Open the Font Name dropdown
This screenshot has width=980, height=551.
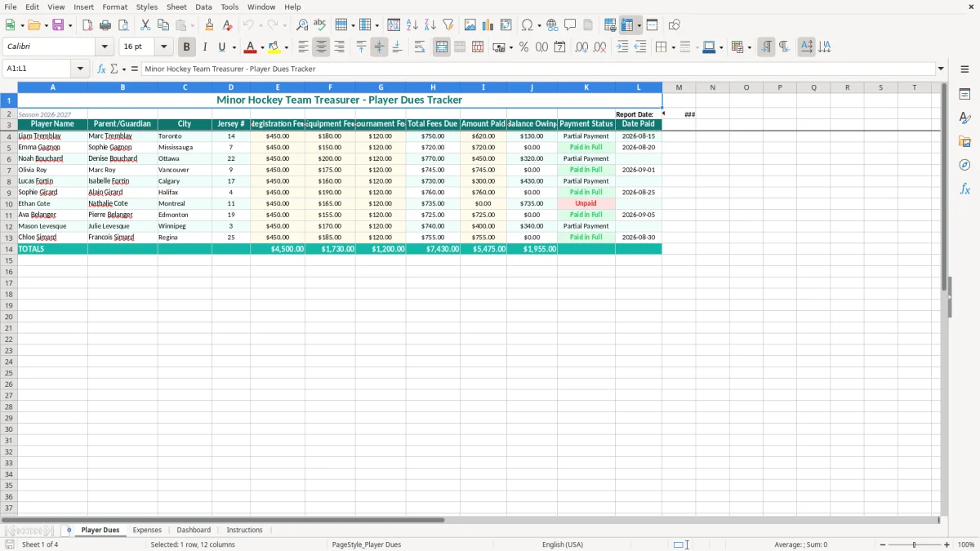(x=105, y=47)
